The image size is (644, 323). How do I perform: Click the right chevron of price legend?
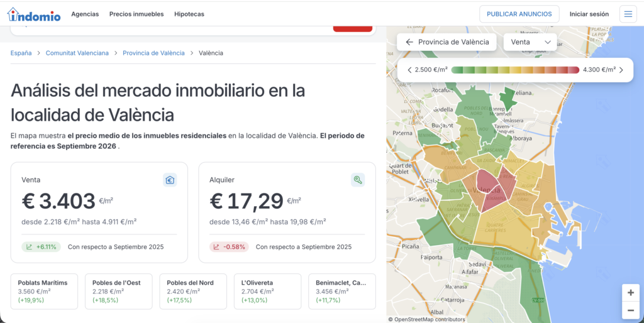pos(621,70)
